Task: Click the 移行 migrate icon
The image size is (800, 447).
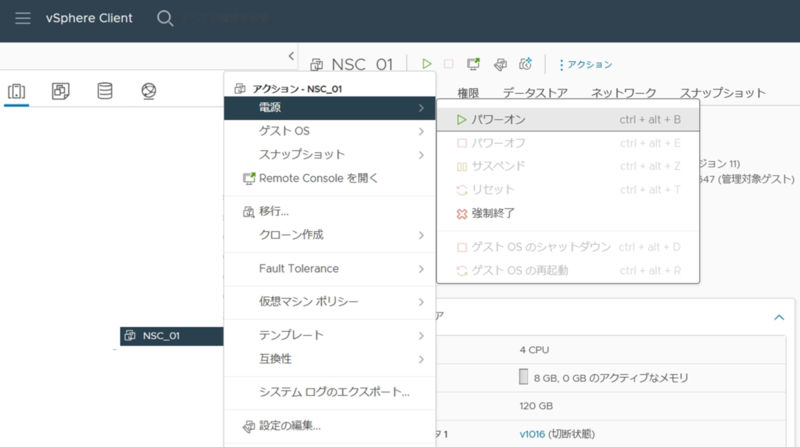Action: [248, 212]
